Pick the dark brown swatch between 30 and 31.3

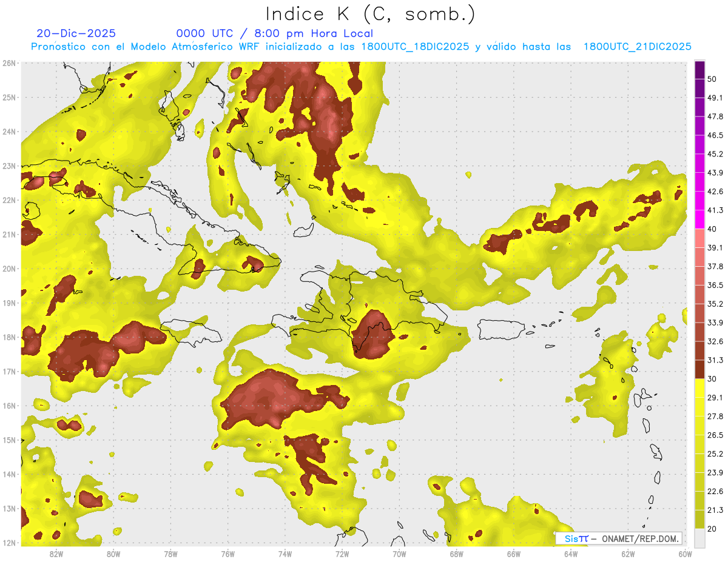699,369
